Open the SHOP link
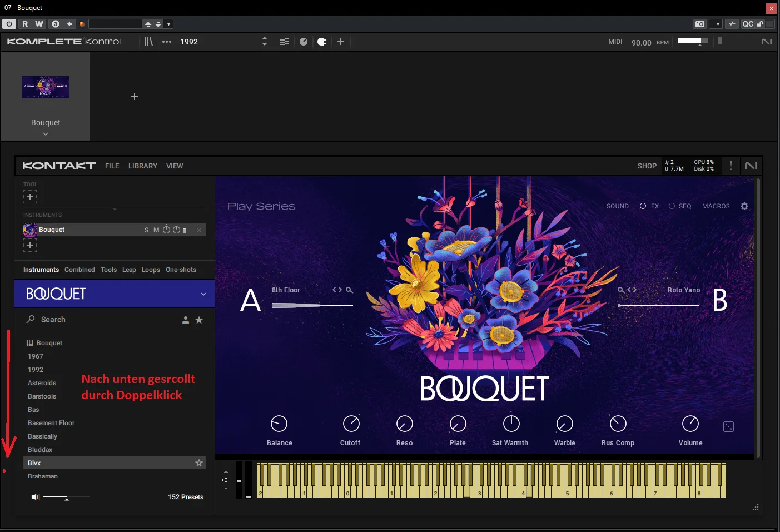This screenshot has width=780, height=532. point(647,166)
